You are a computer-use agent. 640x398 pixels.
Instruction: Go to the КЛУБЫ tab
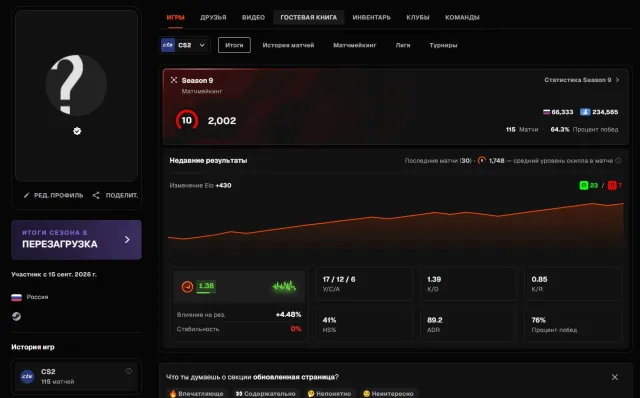[418, 18]
